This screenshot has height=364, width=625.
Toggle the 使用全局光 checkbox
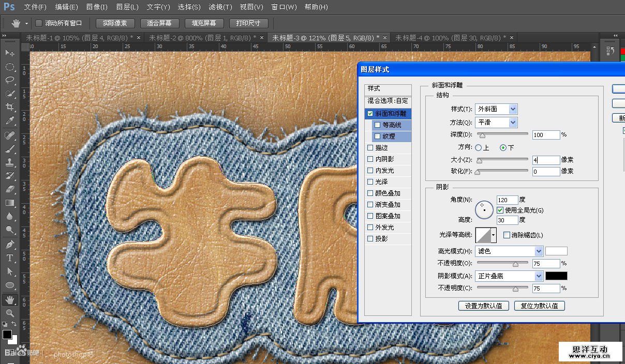[x=500, y=210]
